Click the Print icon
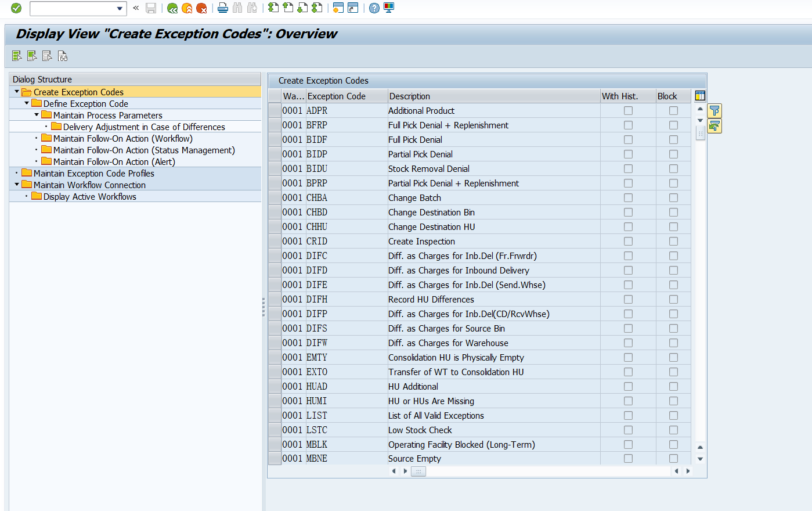Image resolution: width=812 pixels, height=511 pixels. tap(222, 8)
